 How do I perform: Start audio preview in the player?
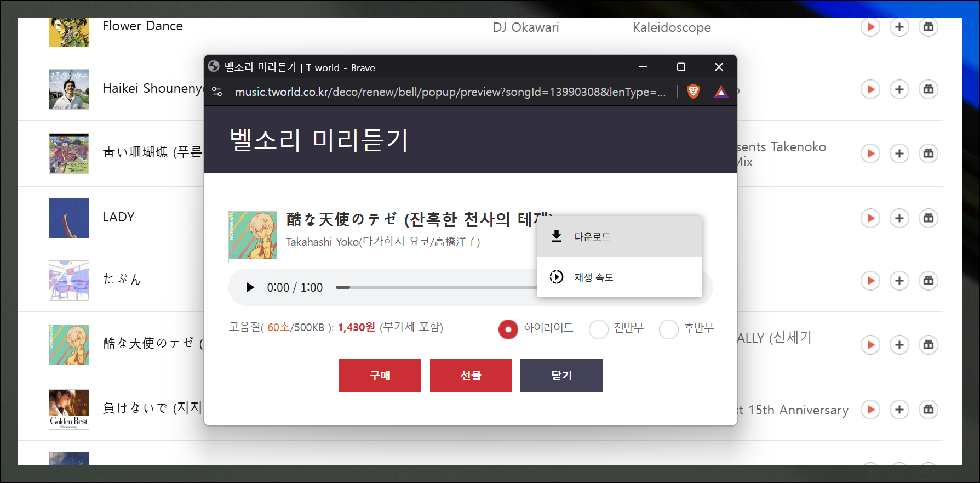(250, 287)
